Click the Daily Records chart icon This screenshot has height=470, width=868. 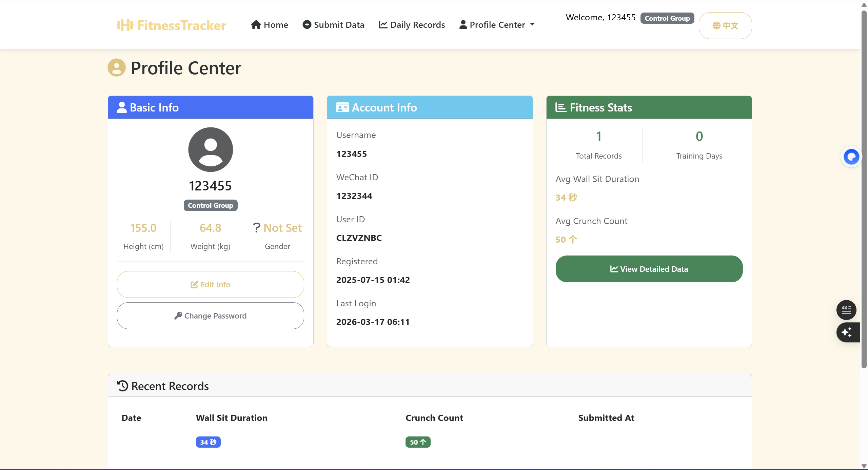click(x=383, y=25)
